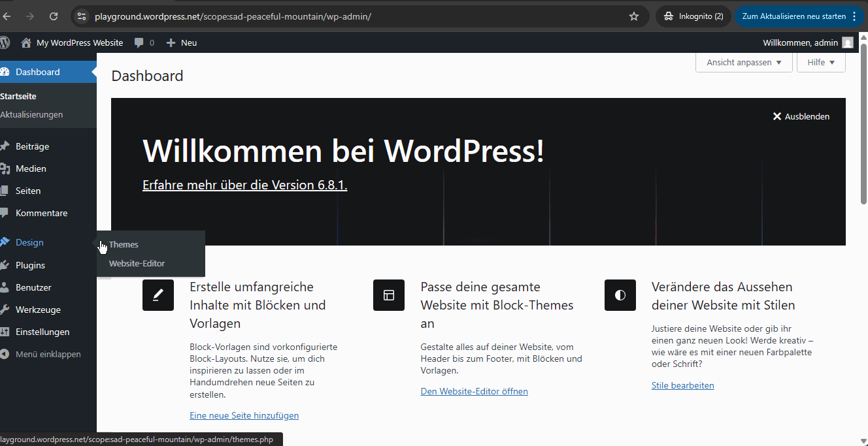Click the Dashboard gauge icon in sidebar
868x446 pixels.
click(x=5, y=72)
